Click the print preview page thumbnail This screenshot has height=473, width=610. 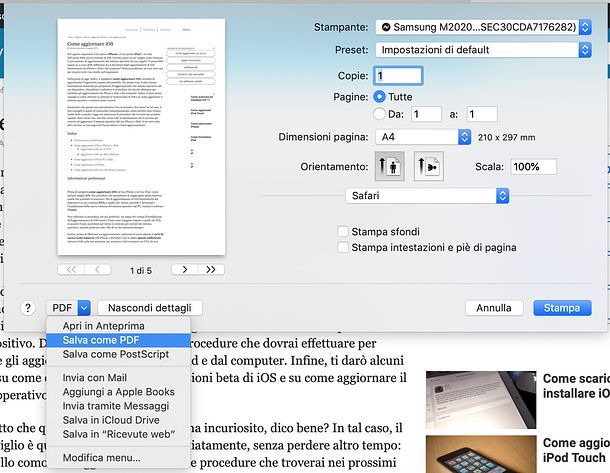141,137
